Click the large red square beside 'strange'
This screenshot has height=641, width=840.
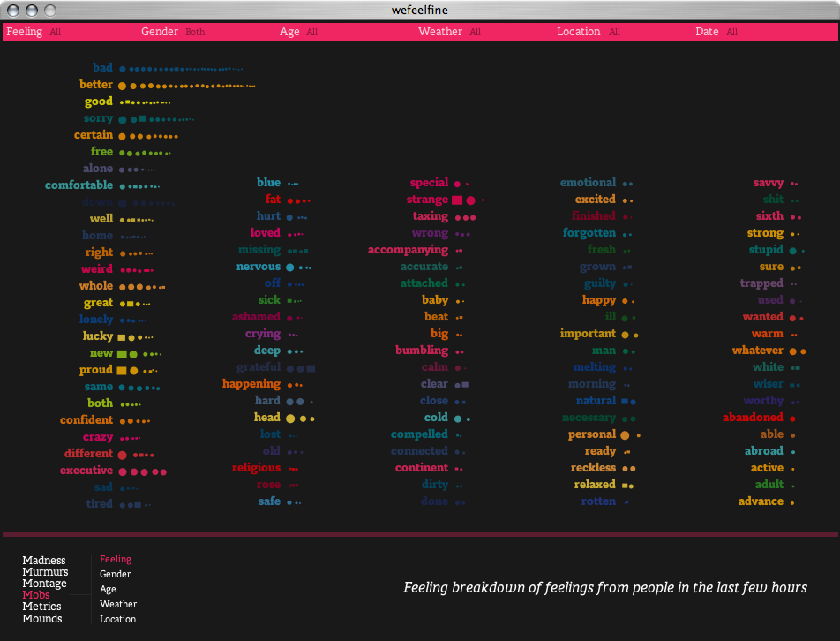pos(457,200)
